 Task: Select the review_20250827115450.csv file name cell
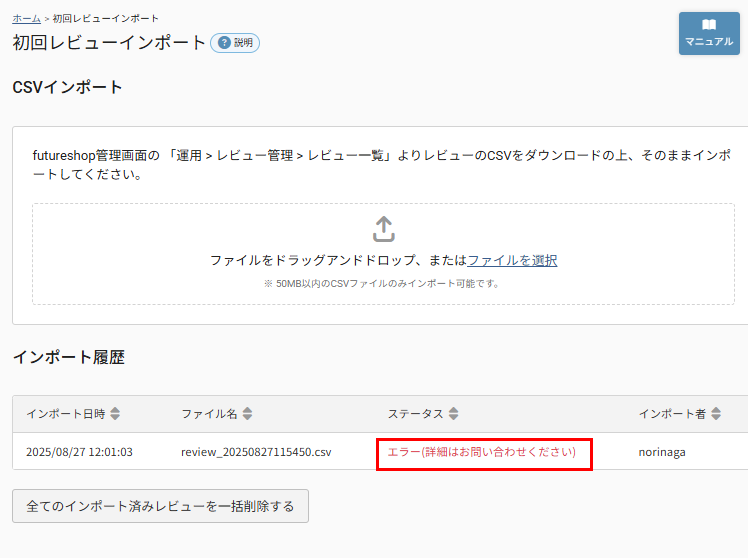[x=256, y=452]
